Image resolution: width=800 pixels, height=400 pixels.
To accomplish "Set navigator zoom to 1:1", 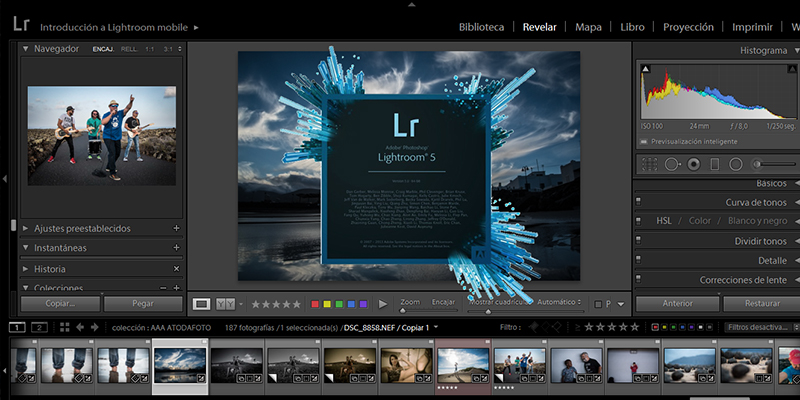I will (149, 49).
